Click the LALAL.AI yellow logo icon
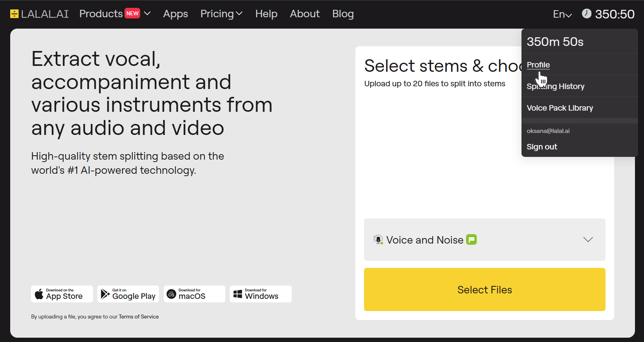This screenshot has height=342, width=644. pyautogui.click(x=15, y=14)
